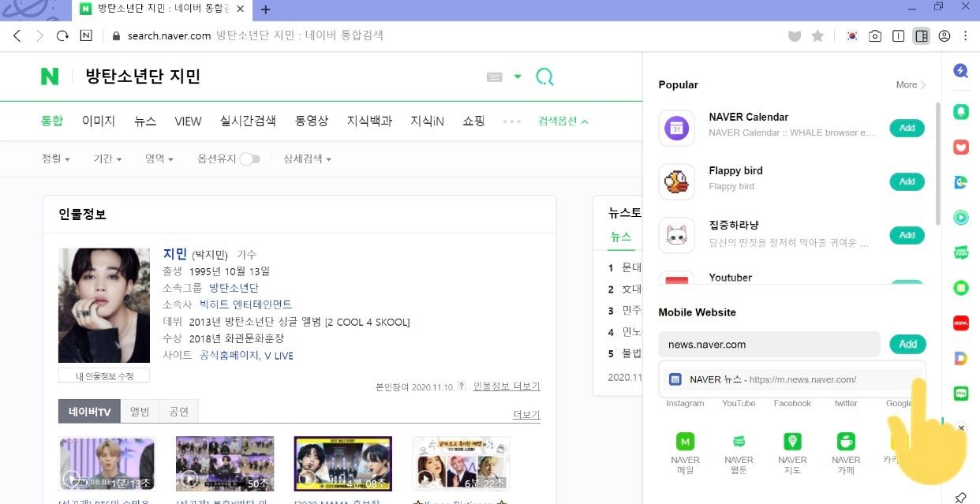980x504 pixels.
Task: Switch to the 이미지 tab
Action: (99, 121)
